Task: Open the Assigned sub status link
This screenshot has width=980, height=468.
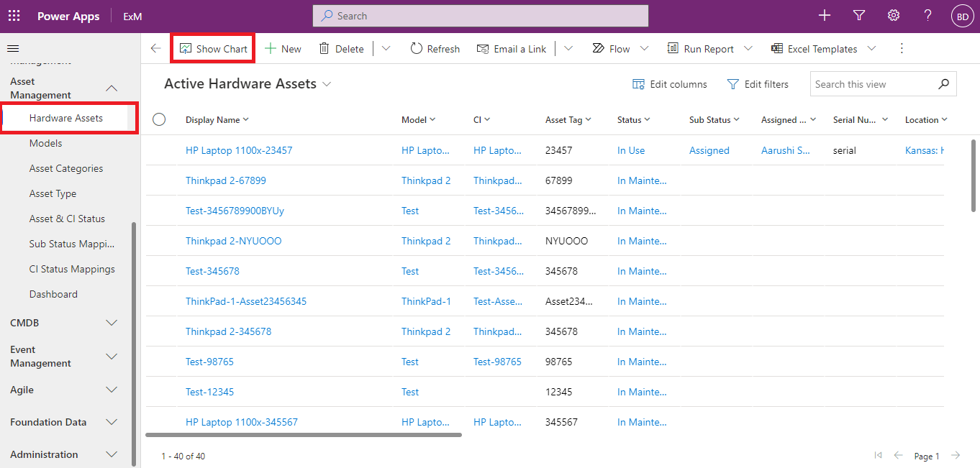Action: point(709,150)
